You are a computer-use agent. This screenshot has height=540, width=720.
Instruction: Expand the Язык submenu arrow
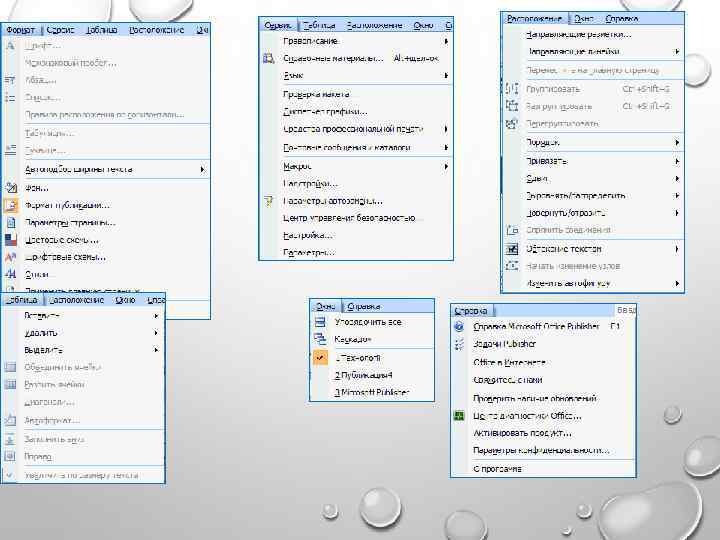446,75
